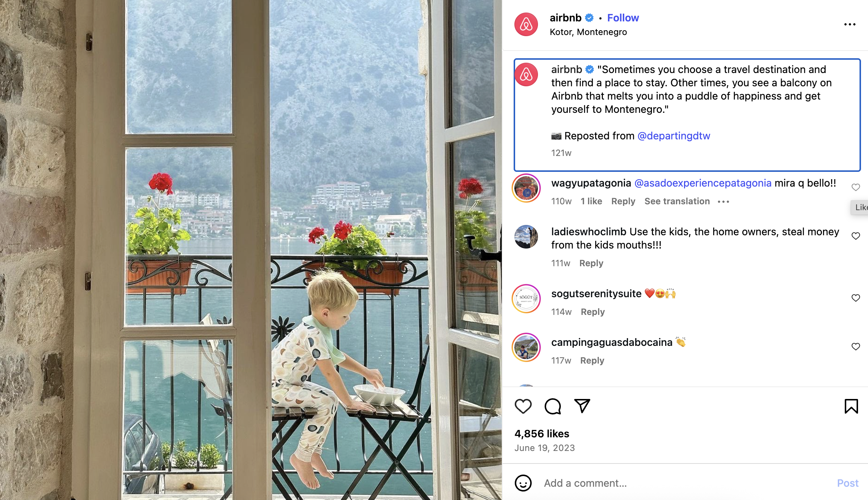The height and width of the screenshot is (500, 868).
Task: Share post via paper plane icon
Action: click(x=582, y=406)
